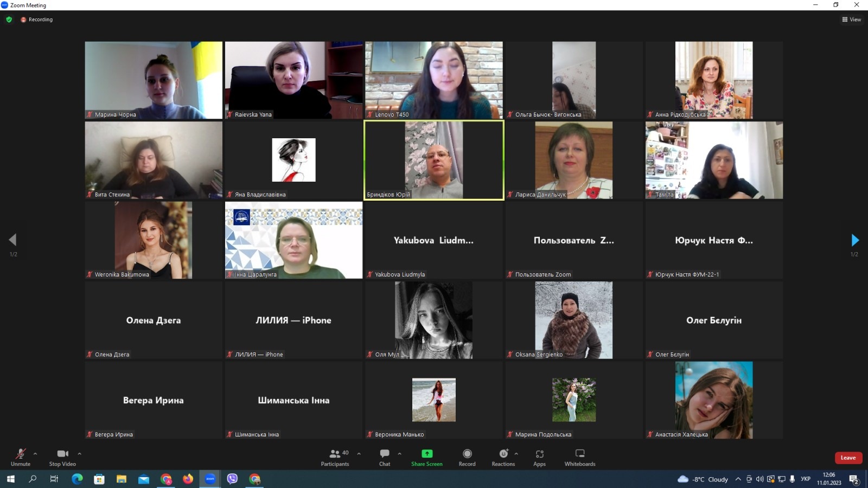Click the large name ЛИЛИЯ — iPhone
The height and width of the screenshot is (488, 868).
coord(293,320)
